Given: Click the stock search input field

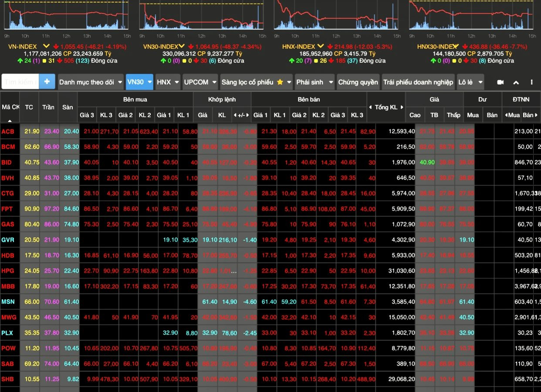Looking at the screenshot, I should tap(20, 82).
